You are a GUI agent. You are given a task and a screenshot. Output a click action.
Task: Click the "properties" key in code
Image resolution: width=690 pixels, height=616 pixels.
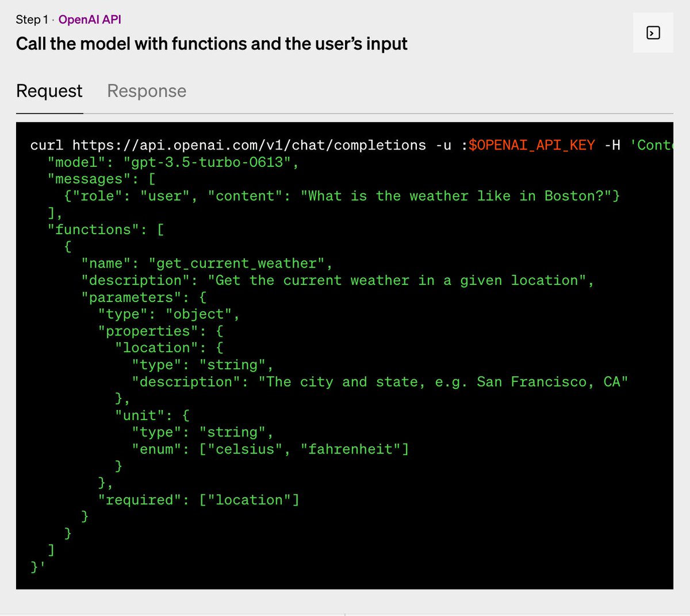coord(148,331)
